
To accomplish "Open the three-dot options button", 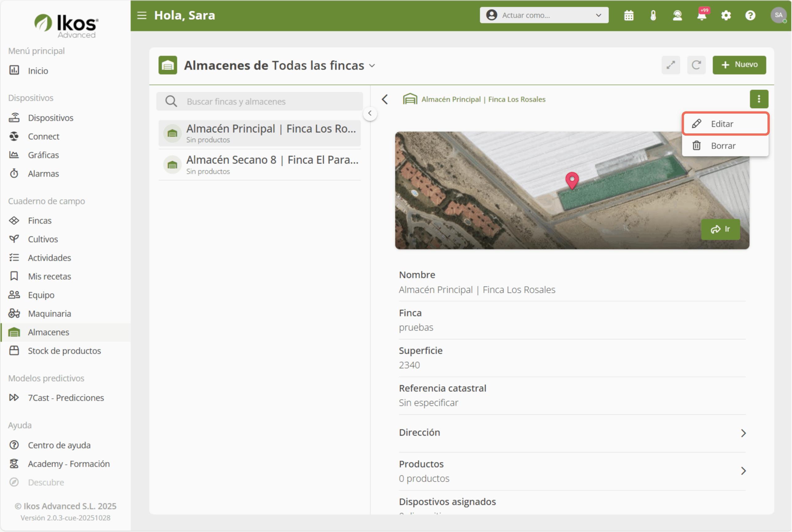I will tap(759, 99).
